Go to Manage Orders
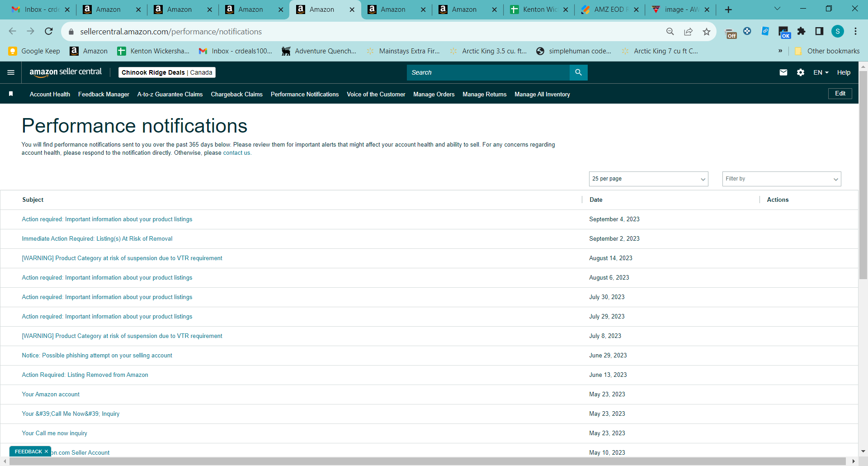Viewport: 868px width, 466px height. [x=434, y=94]
